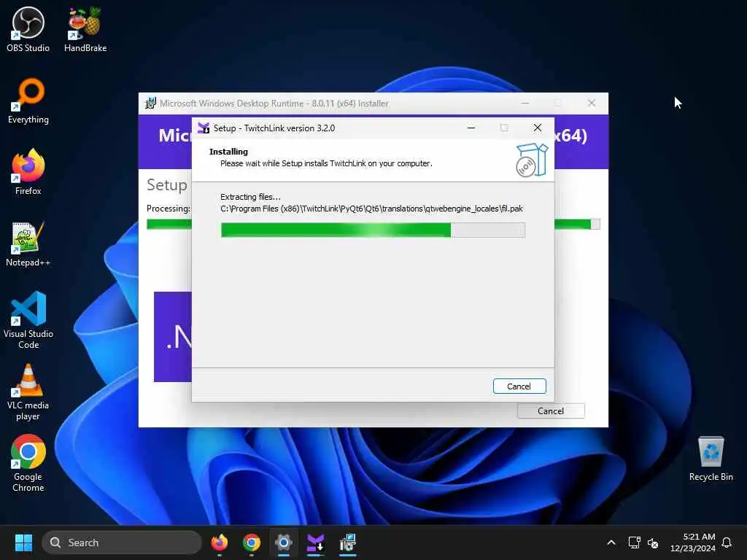Click the 'Setup' heading in the runtime installer
Viewport: 747px width, 560px height.
pyautogui.click(x=167, y=184)
